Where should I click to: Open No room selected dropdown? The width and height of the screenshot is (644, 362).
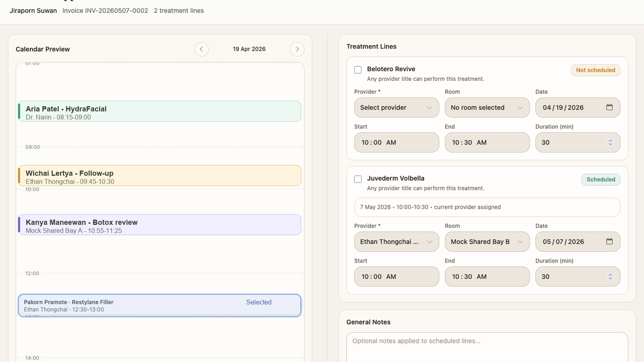click(487, 107)
